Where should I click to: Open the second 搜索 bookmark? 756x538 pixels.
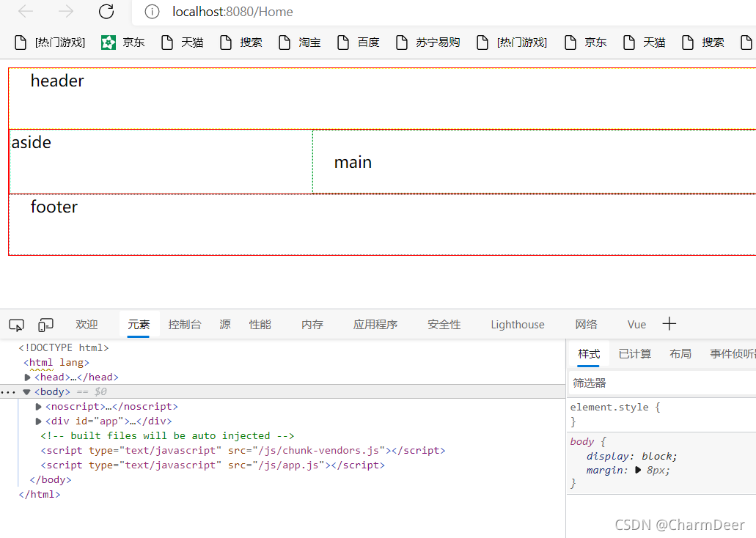[x=703, y=43]
